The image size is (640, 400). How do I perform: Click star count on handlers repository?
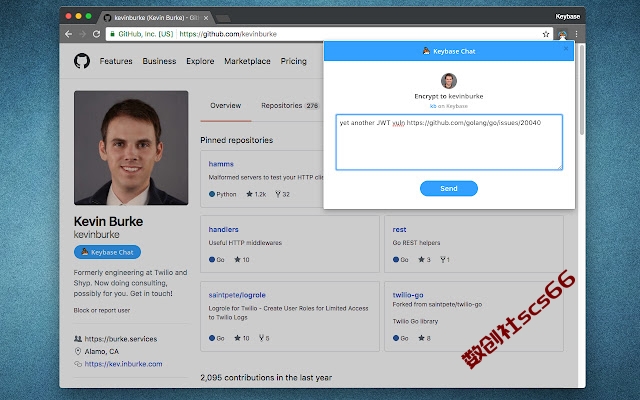[x=242, y=260]
